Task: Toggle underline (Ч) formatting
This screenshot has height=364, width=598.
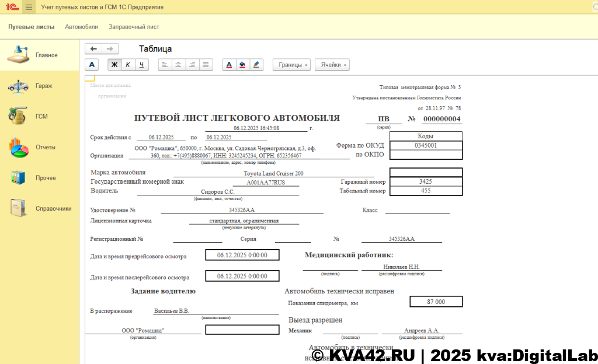Action: [141, 65]
